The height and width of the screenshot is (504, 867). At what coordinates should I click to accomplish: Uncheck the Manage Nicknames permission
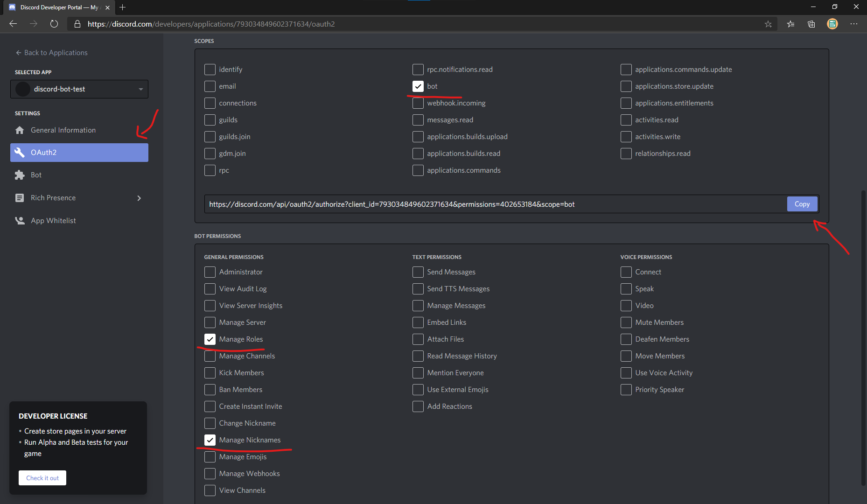(x=210, y=440)
